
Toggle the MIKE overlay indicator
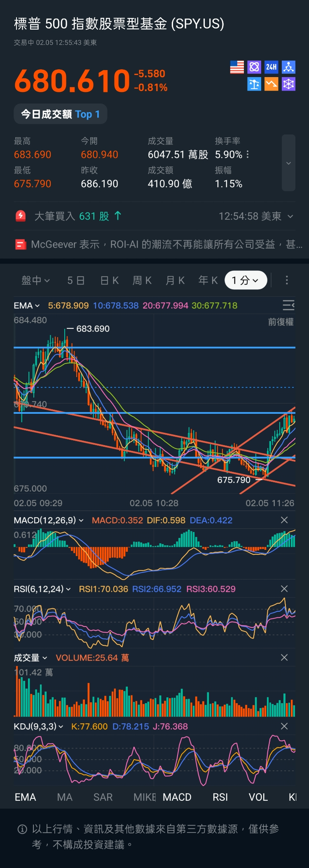tap(145, 798)
